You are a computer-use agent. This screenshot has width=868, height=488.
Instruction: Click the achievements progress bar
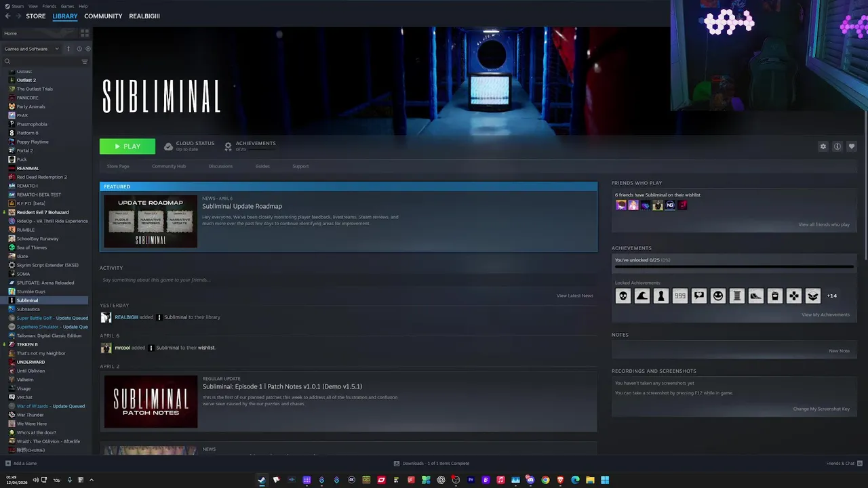click(x=734, y=267)
